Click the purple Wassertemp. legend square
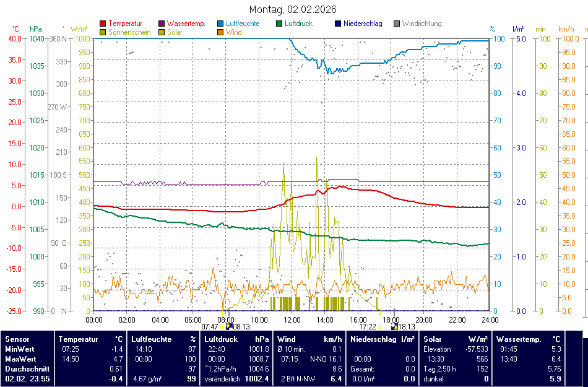Screen dimensions: 588x387 [x=162, y=24]
